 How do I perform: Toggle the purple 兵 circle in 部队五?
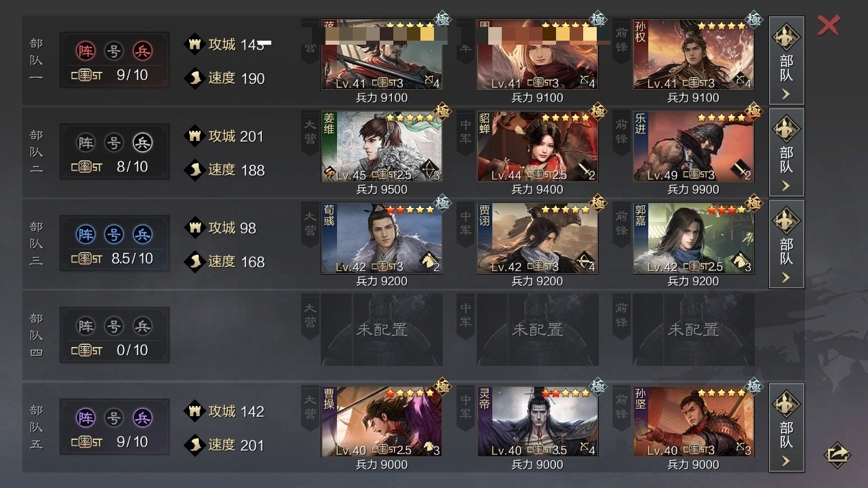pyautogui.click(x=142, y=418)
